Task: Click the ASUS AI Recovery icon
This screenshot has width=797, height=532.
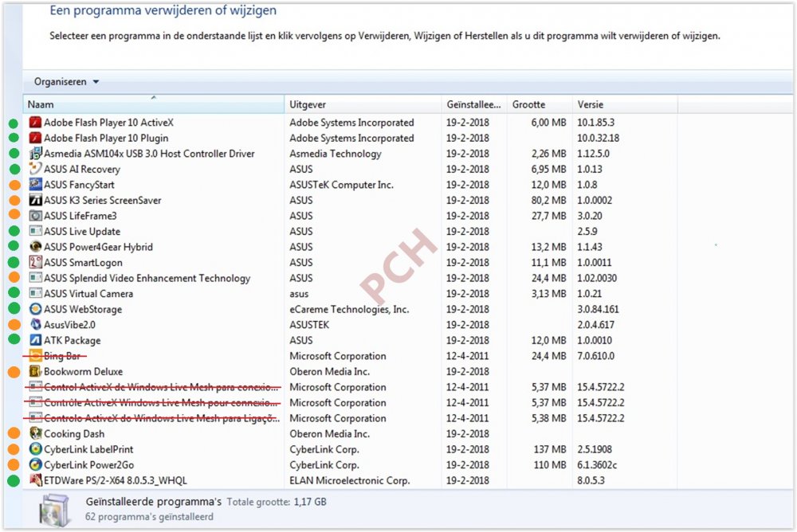Action: 35,169
